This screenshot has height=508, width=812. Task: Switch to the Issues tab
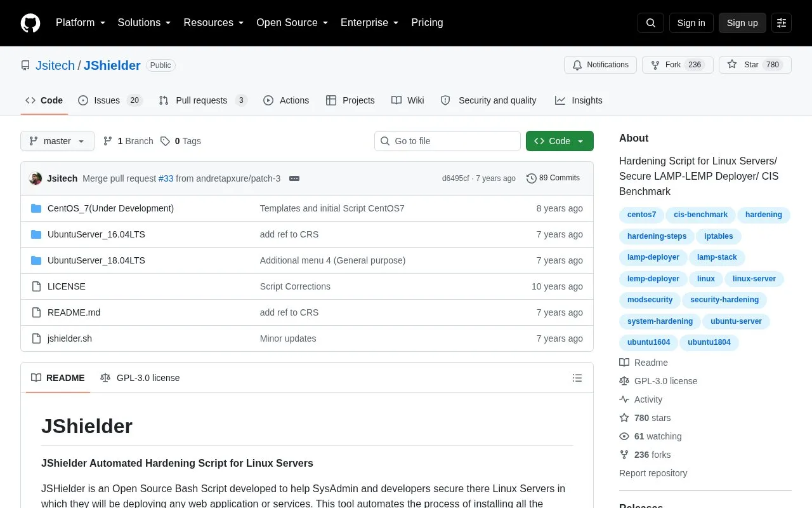point(110,100)
